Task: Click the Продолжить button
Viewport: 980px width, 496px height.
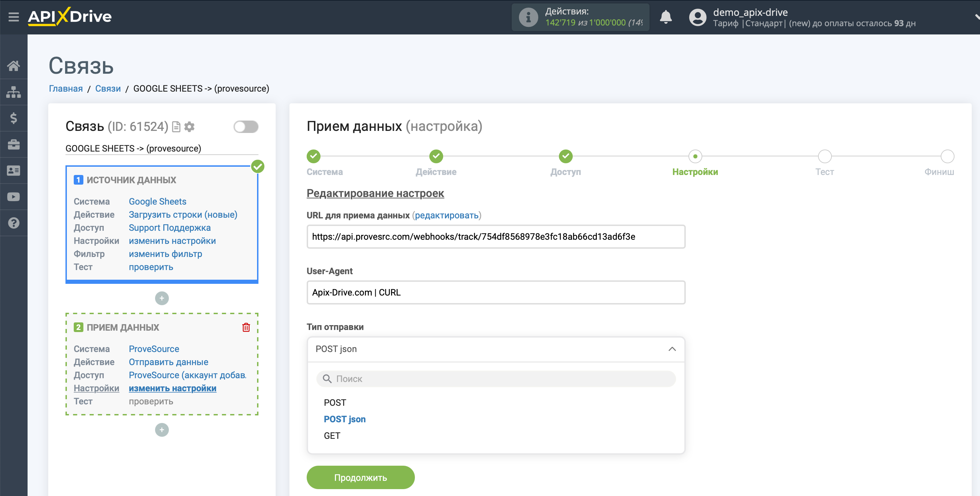Action: [x=360, y=477]
